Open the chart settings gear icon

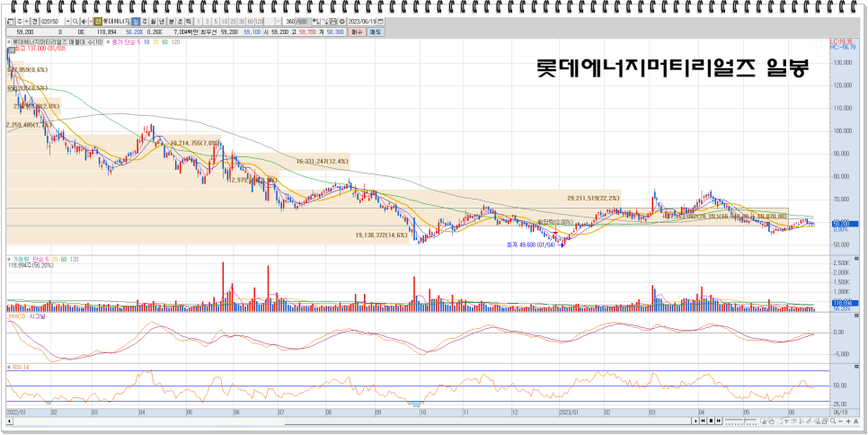(x=342, y=21)
